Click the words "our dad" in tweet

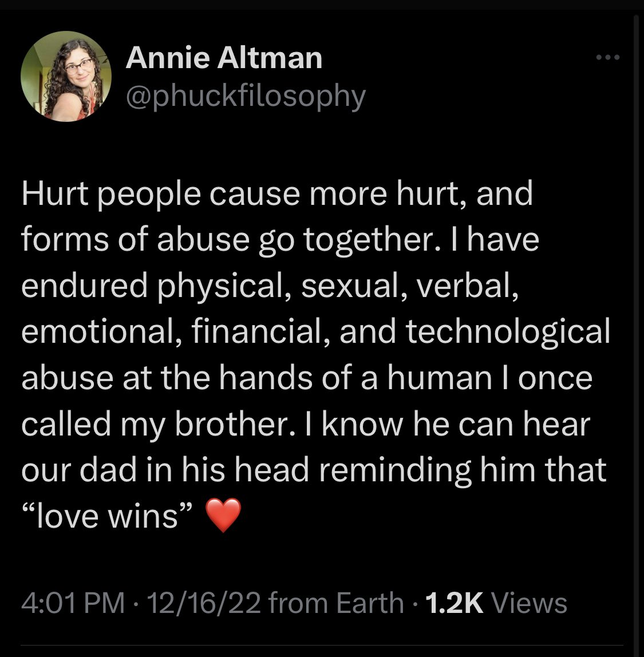click(x=84, y=469)
